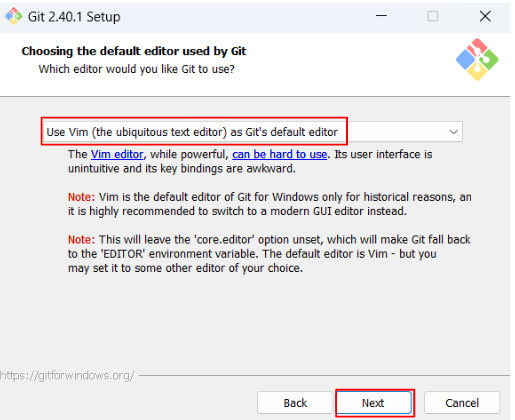
Task: Minimize the Git Setup window
Action: tap(381, 16)
